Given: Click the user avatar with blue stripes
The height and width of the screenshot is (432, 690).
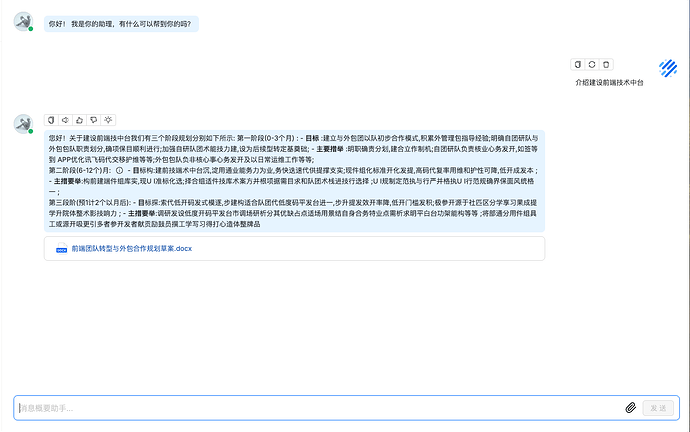Looking at the screenshot, I should (x=668, y=68).
